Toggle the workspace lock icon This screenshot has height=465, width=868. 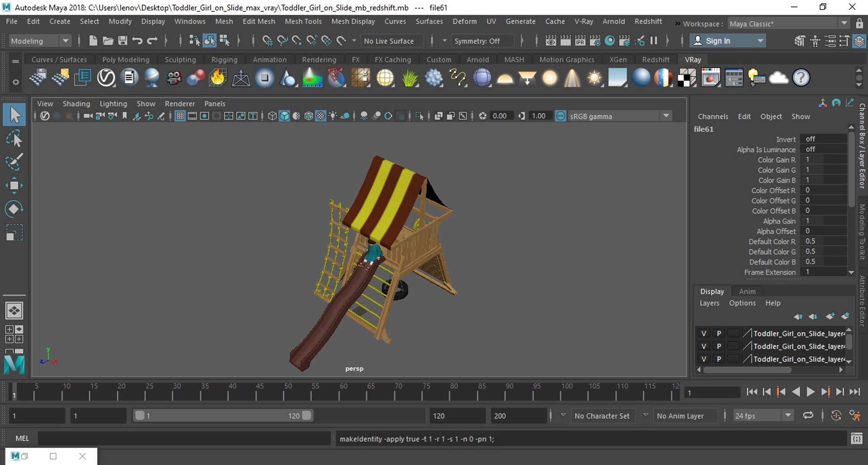coord(859,24)
